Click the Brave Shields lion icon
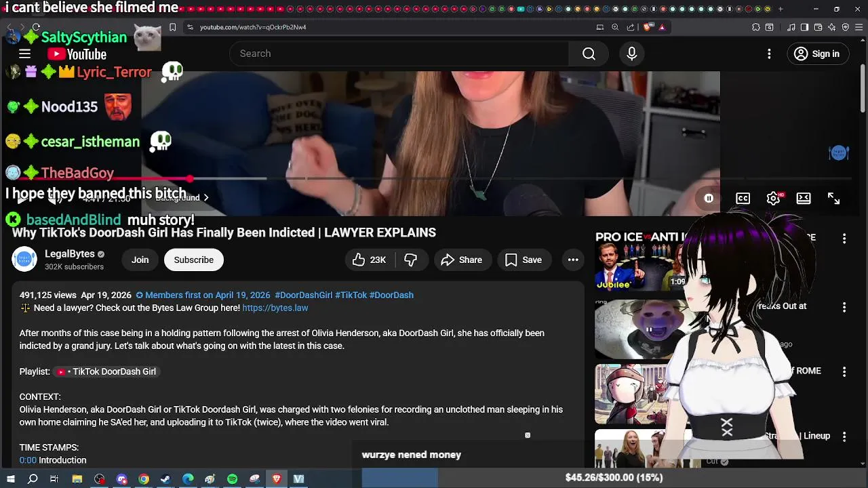This screenshot has width=868, height=488. click(648, 27)
